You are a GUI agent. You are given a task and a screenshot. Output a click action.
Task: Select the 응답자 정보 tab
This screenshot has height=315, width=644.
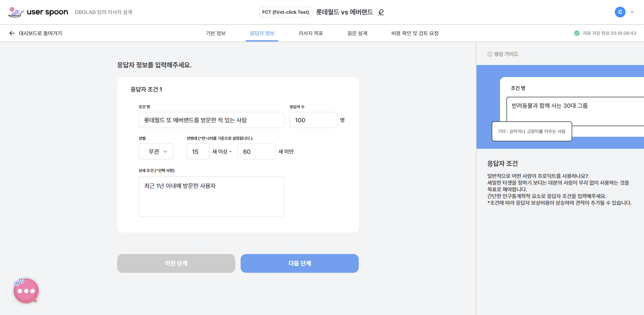click(262, 33)
